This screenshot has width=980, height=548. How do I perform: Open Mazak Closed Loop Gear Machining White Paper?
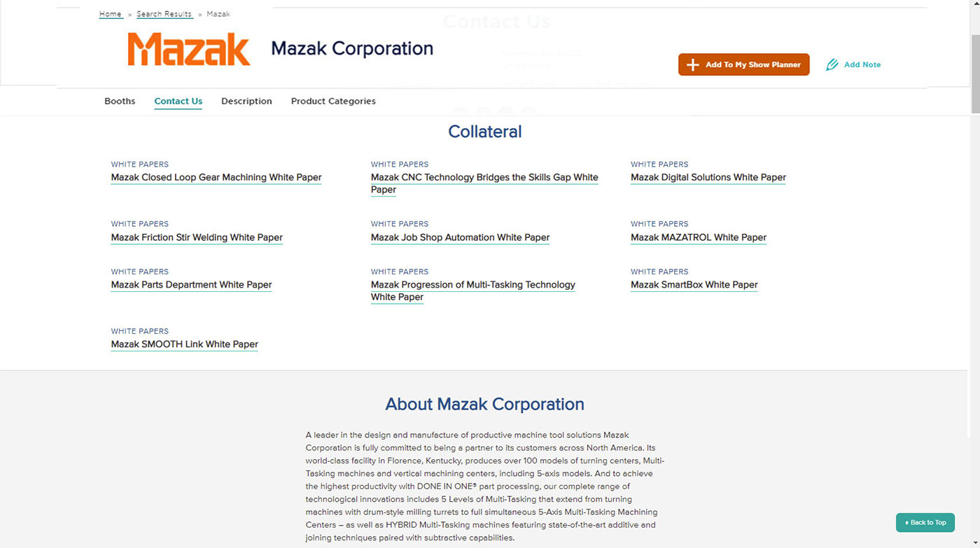216,177
